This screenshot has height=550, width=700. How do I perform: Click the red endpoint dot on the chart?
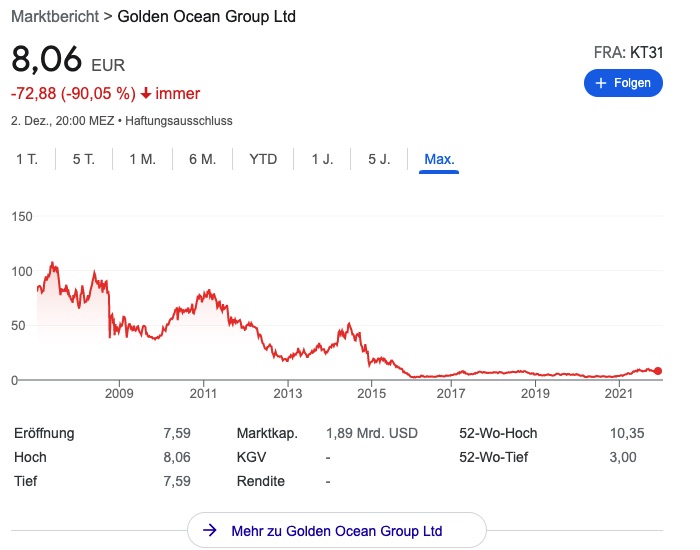point(658,371)
